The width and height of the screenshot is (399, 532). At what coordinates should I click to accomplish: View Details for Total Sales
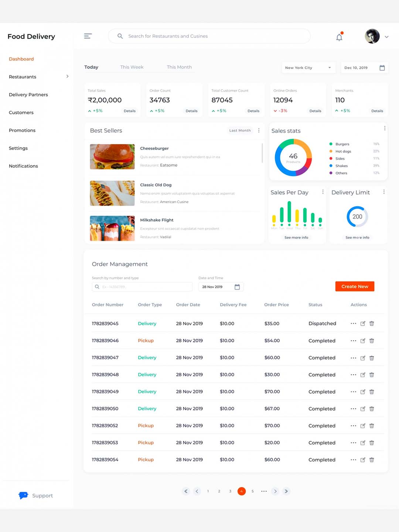tap(129, 111)
